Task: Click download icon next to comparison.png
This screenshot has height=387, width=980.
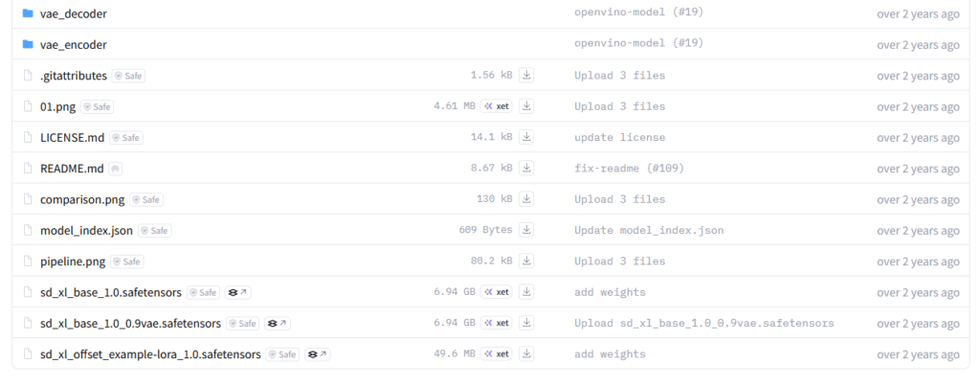Action: click(526, 199)
